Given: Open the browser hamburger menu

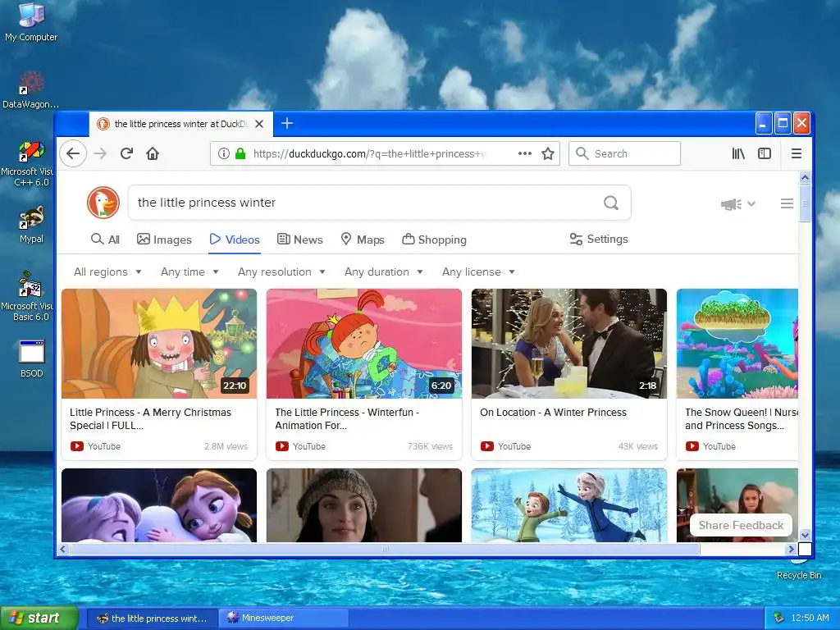Looking at the screenshot, I should pos(797,153).
